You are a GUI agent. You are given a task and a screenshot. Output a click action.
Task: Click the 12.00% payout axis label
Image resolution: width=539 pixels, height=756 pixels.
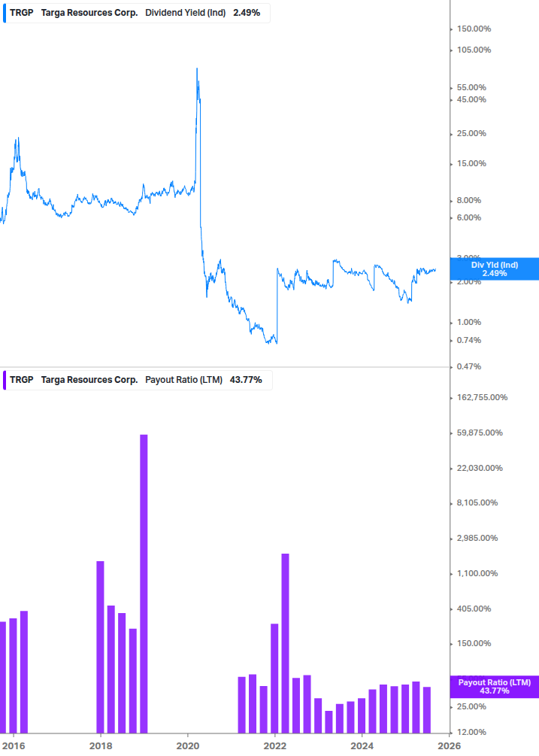(x=471, y=732)
